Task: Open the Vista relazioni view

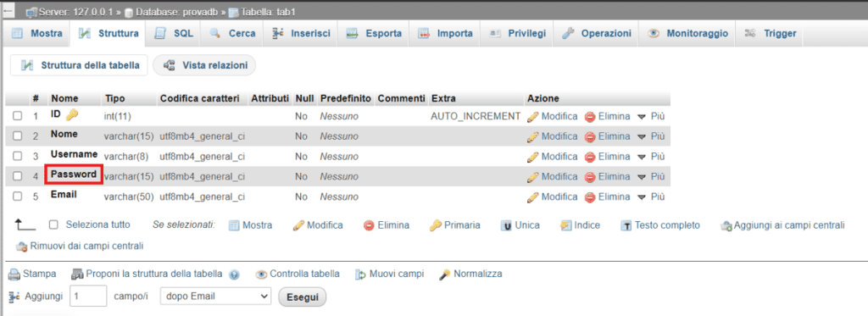Action: 205,65
